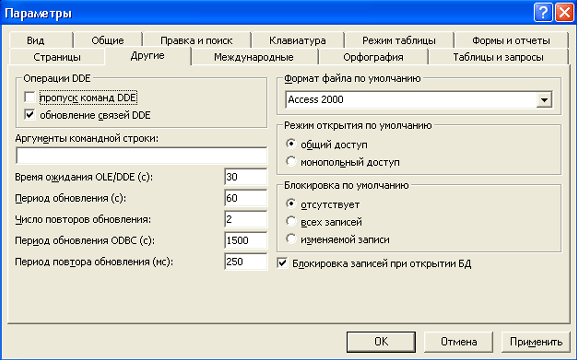577x360 pixels.
Task: Go to Таблицы и запросы tab
Action: click(498, 57)
